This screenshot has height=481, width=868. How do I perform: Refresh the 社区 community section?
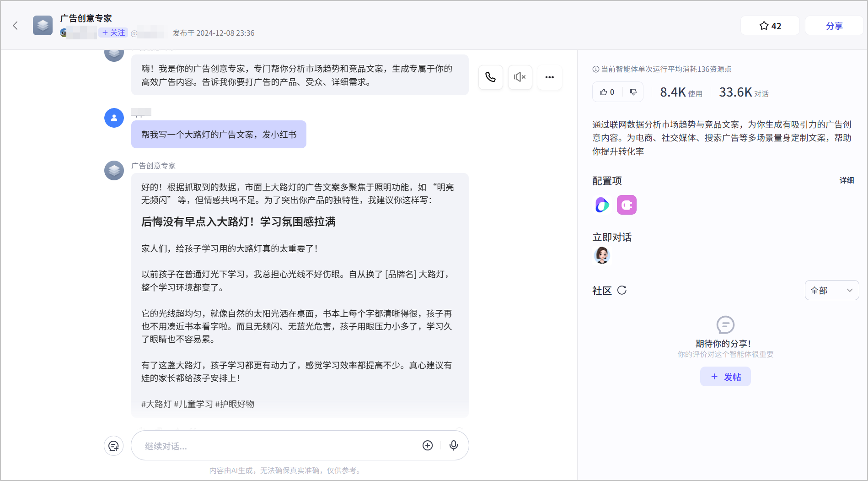tap(622, 290)
